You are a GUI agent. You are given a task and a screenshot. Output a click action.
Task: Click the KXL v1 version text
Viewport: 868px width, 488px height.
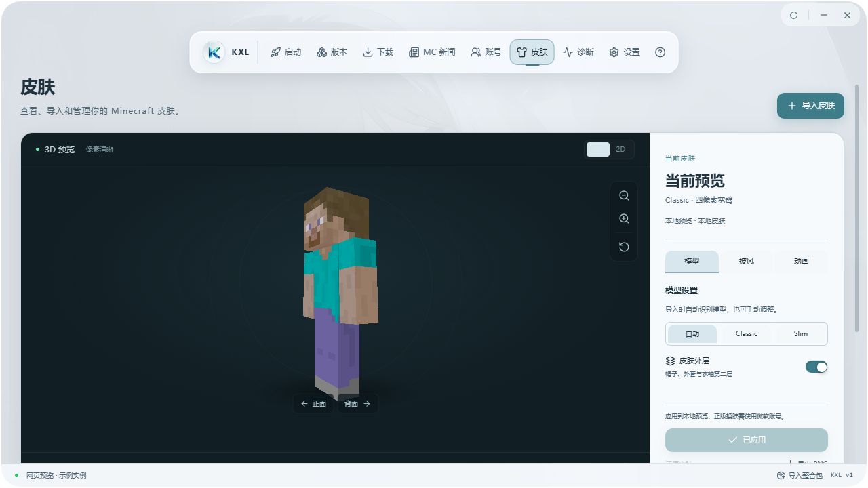(x=842, y=475)
